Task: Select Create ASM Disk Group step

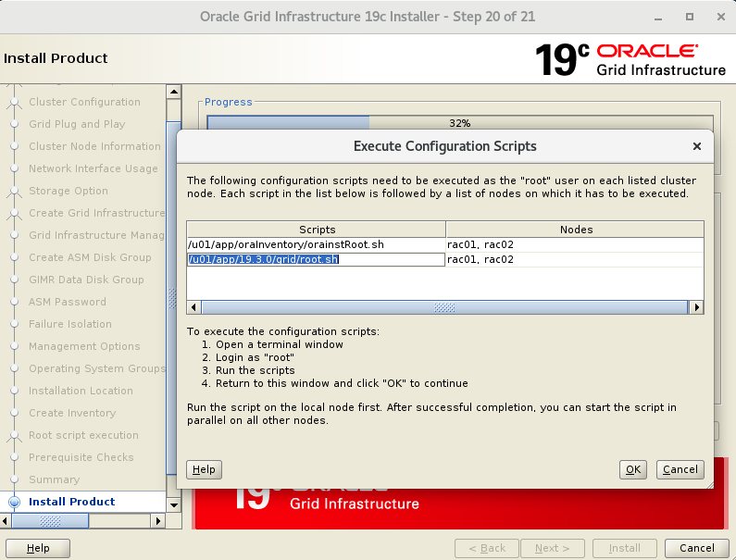Action: coord(90,257)
